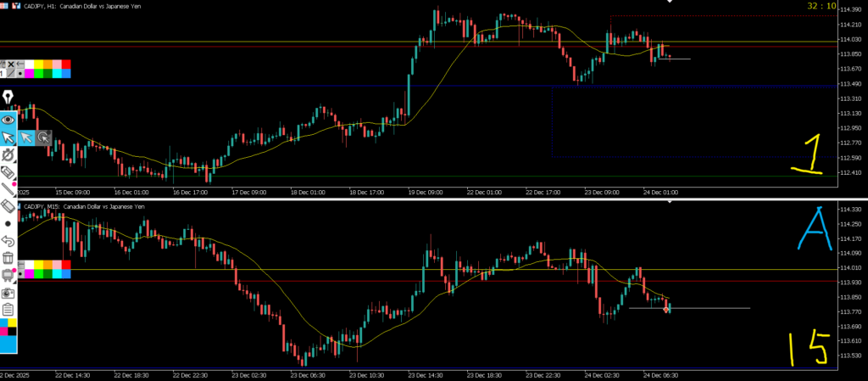Image resolution: width=868 pixels, height=381 pixels.
Task: Pick the red swatch in upper palette
Action: pyautogui.click(x=66, y=64)
